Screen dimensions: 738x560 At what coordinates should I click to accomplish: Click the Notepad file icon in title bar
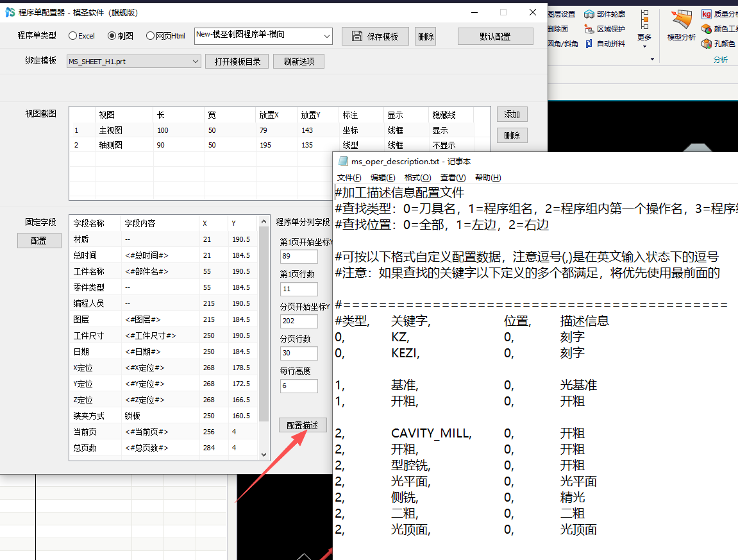coord(343,162)
